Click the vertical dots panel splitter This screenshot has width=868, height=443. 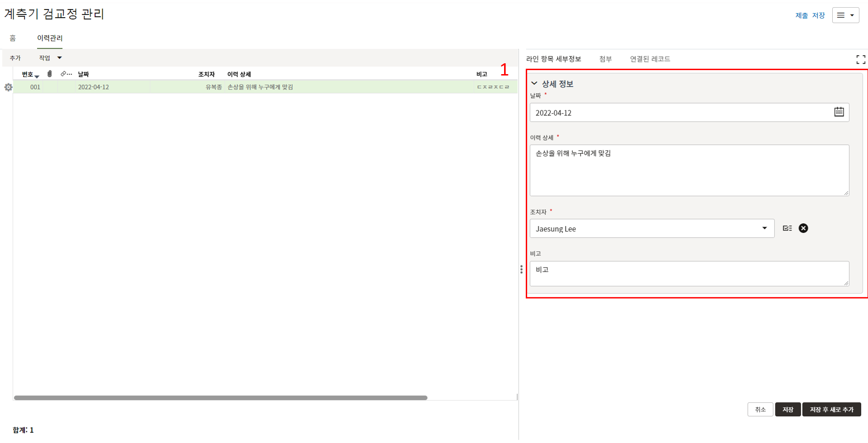point(521,269)
